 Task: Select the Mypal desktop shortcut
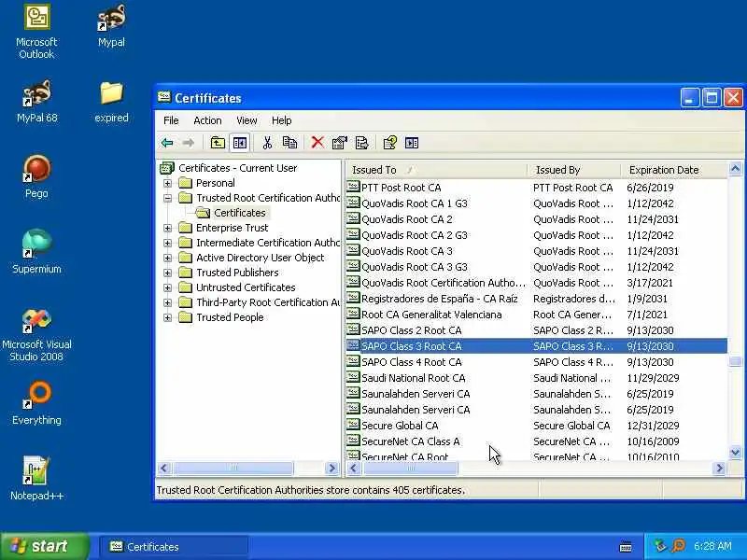111,26
